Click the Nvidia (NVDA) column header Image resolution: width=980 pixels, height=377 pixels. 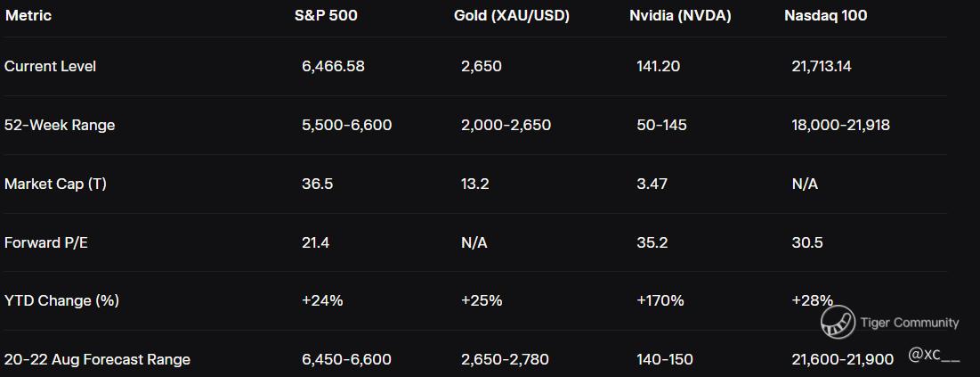coord(680,15)
